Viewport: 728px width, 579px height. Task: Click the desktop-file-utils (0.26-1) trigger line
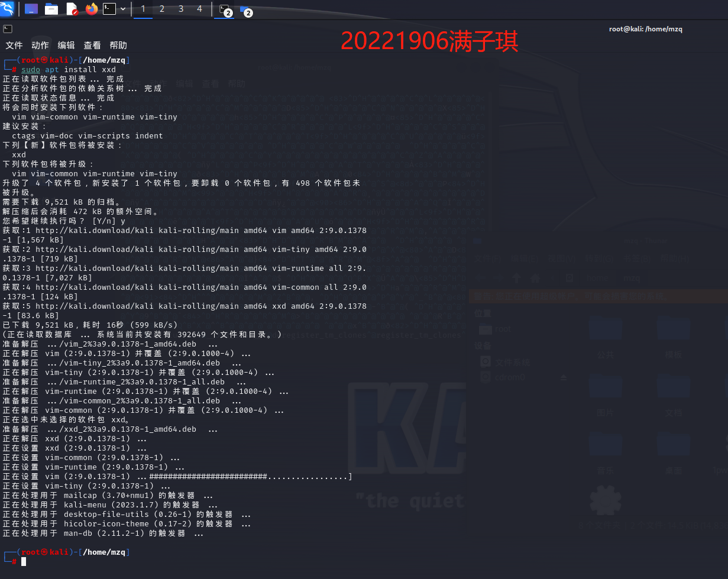127,514
